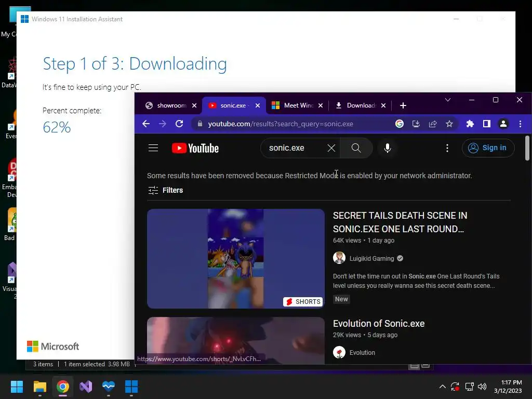Open File Explorer from taskbar
Screen dimensions: 532x399
pos(39,387)
